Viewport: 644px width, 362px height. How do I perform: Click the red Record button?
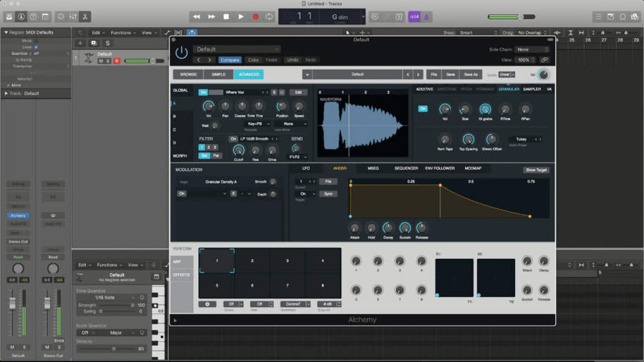pyautogui.click(x=255, y=17)
